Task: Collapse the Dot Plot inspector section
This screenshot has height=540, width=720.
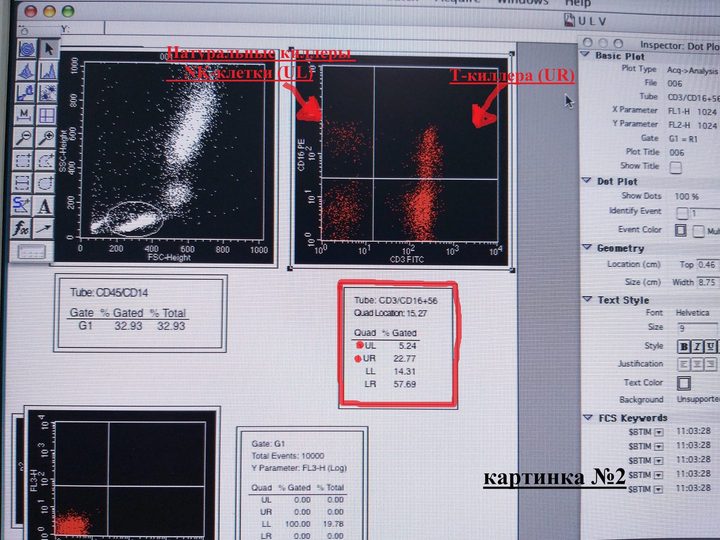Action: (x=586, y=181)
